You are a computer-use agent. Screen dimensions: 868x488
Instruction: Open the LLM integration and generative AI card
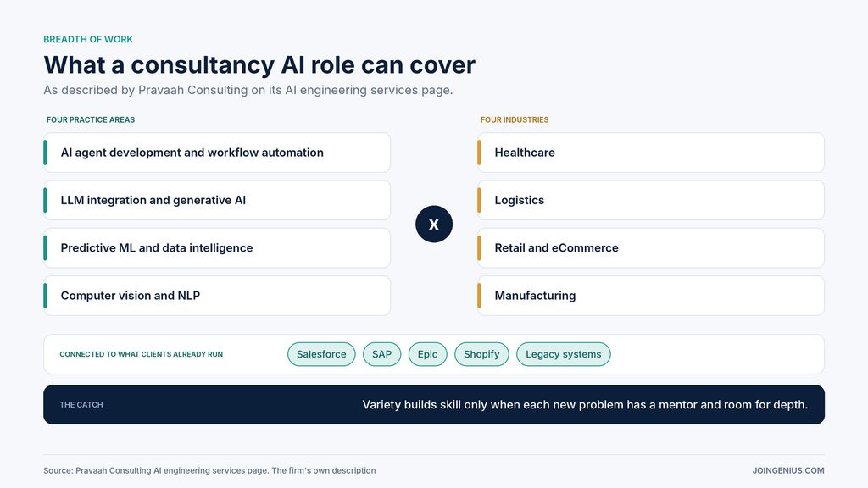(217, 200)
